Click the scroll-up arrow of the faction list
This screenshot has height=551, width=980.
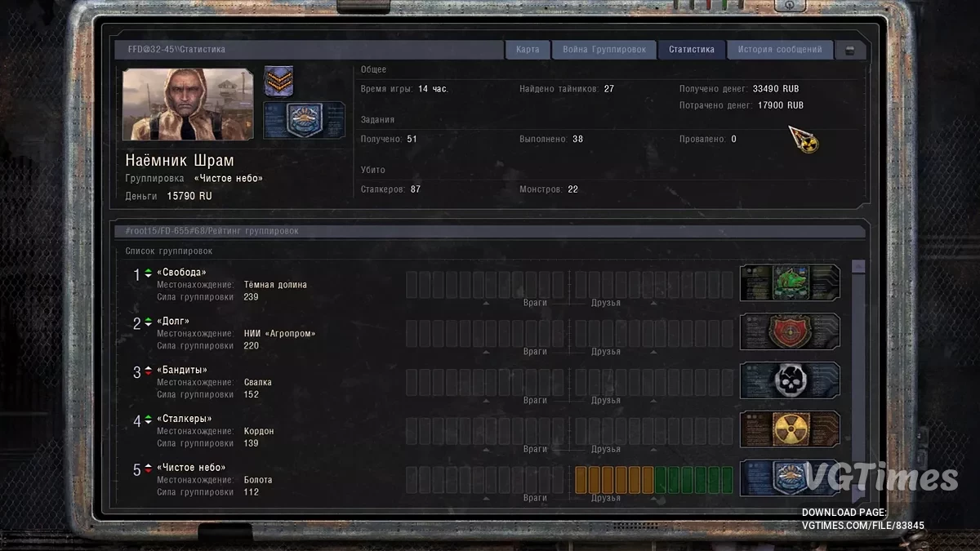click(857, 266)
